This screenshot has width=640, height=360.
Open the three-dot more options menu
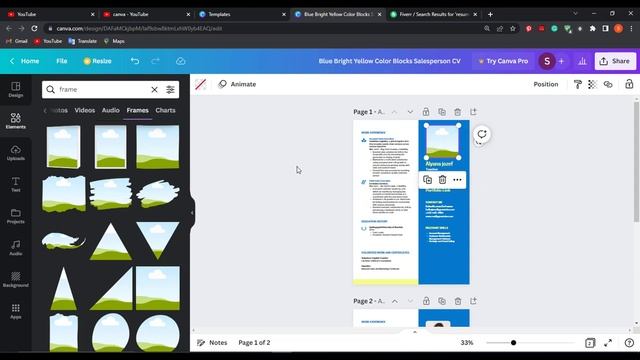(457, 180)
